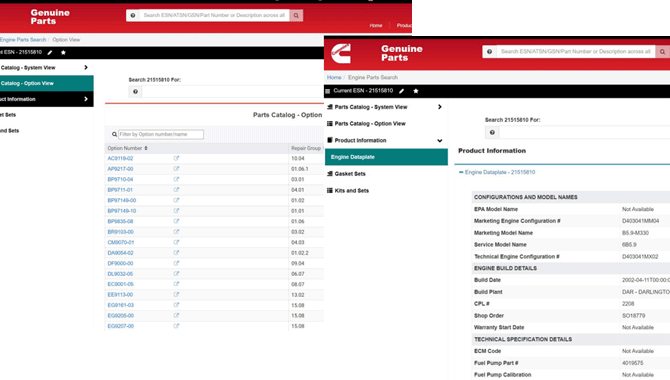Click help icon beside 'Search 21515810 For' in right window
670x380 pixels.
pyautogui.click(x=492, y=133)
